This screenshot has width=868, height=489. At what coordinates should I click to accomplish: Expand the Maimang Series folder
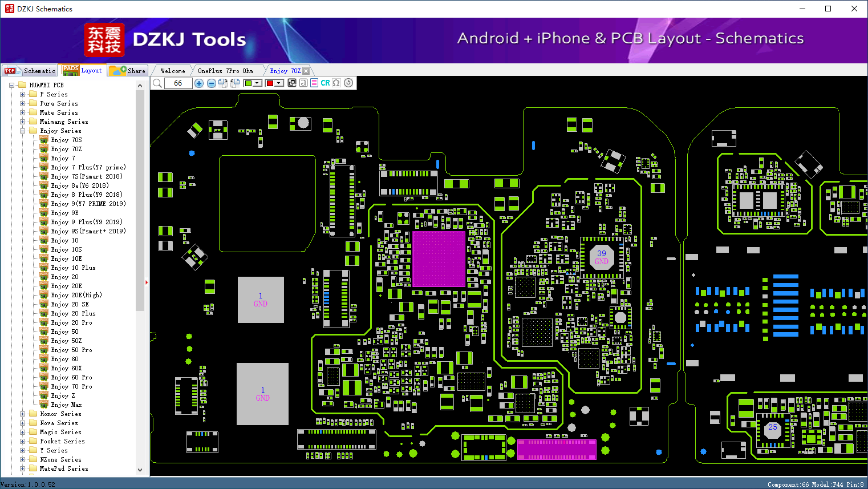[23, 122]
